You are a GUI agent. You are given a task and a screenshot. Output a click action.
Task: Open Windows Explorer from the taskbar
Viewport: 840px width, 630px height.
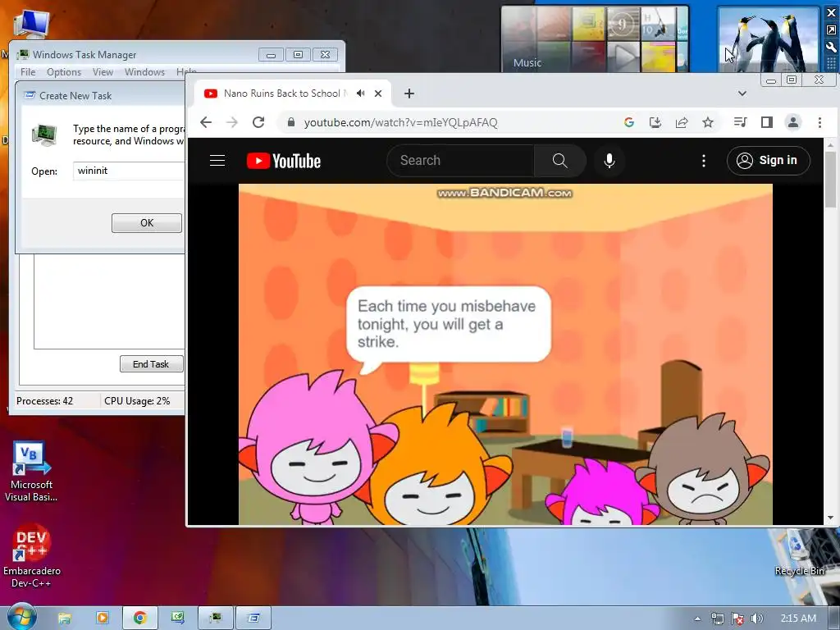point(64,619)
